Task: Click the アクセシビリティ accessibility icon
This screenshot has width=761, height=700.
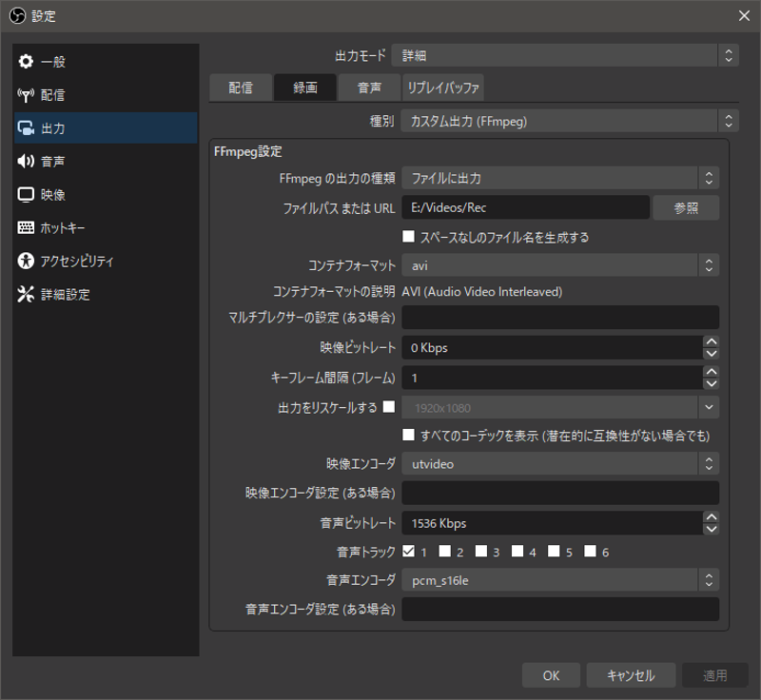Action: tap(26, 262)
